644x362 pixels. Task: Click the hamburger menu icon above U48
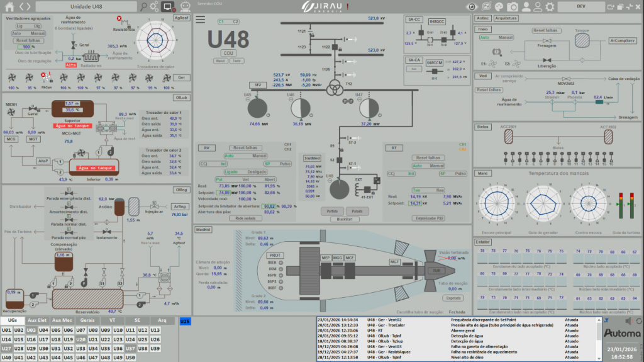(201, 20)
